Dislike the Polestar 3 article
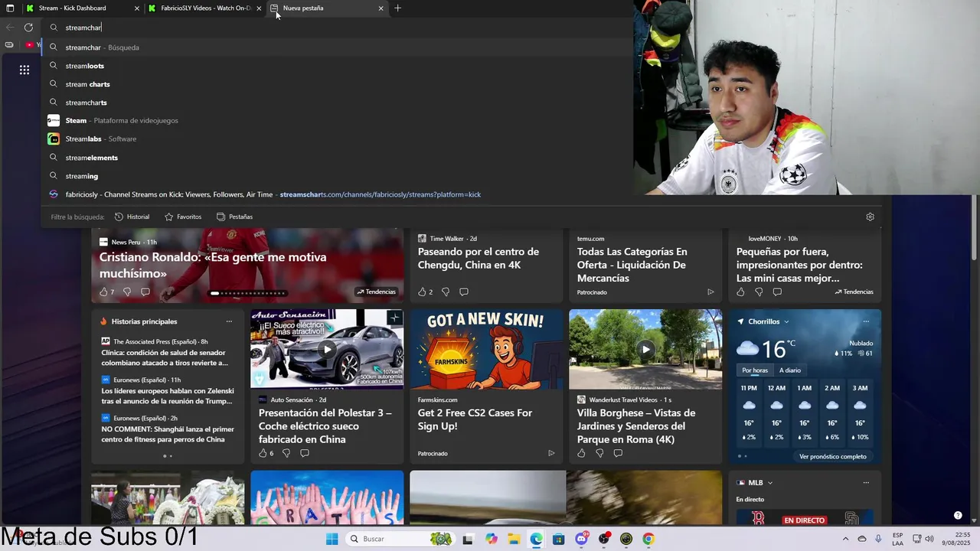The height and width of the screenshot is (551, 980). click(286, 453)
